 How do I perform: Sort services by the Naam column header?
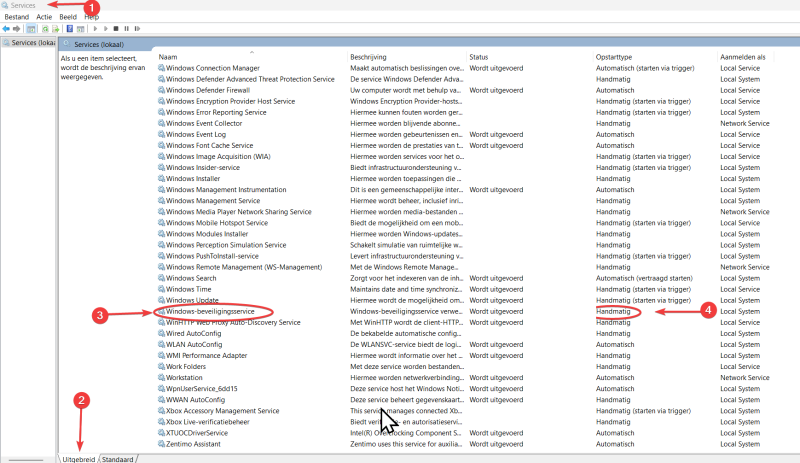point(250,57)
